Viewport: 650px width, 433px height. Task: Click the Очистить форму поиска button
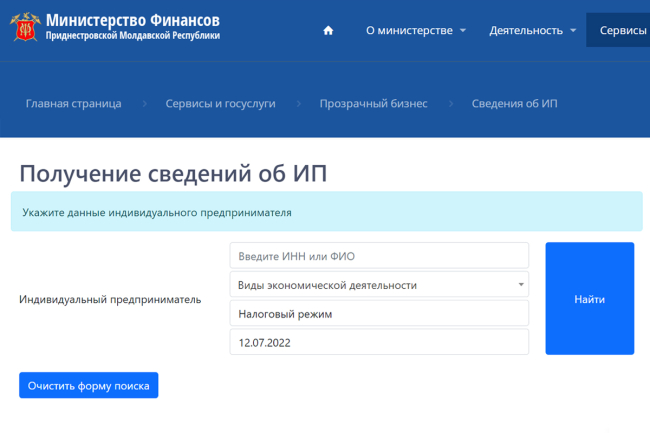coord(88,385)
